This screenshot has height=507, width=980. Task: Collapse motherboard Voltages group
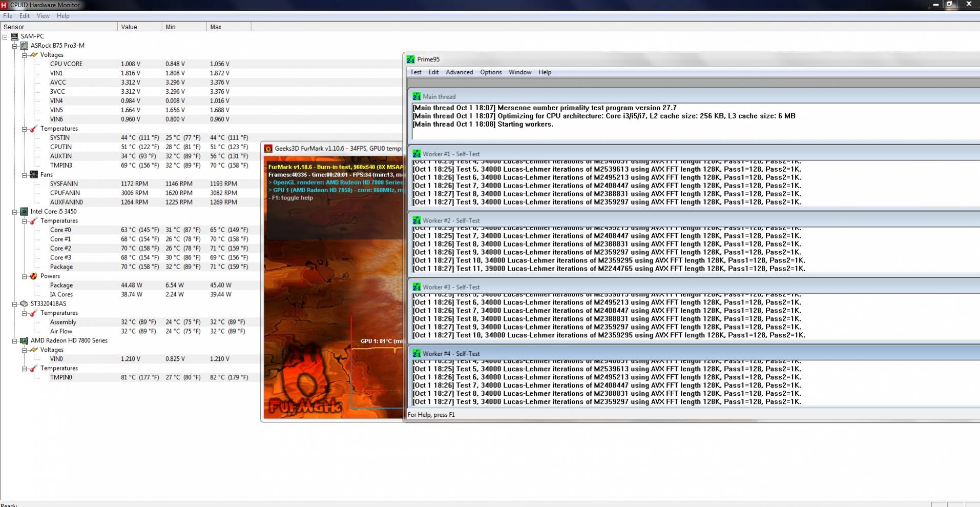[24, 55]
